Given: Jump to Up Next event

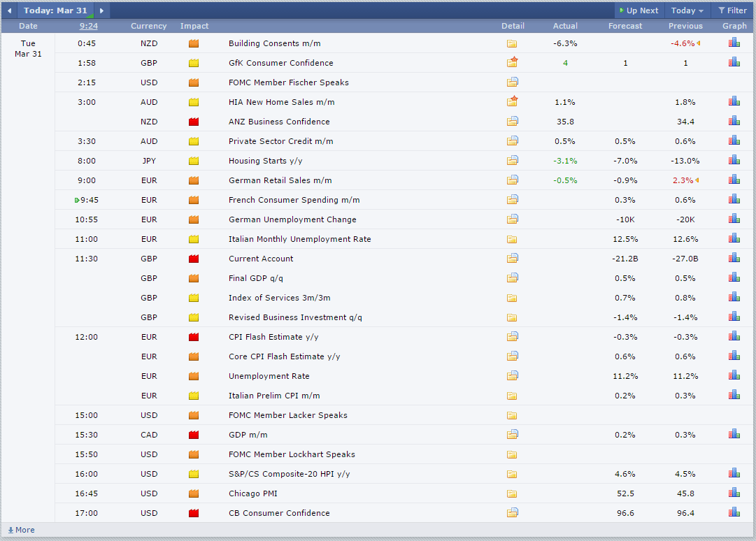Looking at the screenshot, I should pos(639,10).
